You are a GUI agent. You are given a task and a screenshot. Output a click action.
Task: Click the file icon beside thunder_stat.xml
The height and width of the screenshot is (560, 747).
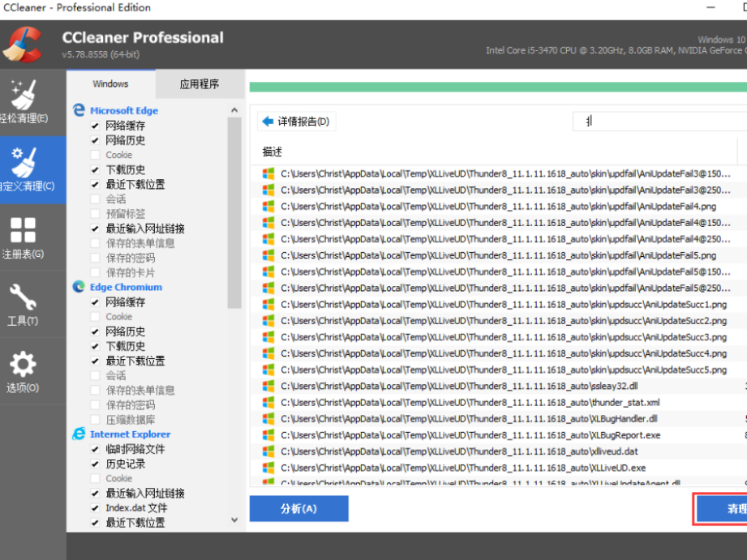coord(268,403)
